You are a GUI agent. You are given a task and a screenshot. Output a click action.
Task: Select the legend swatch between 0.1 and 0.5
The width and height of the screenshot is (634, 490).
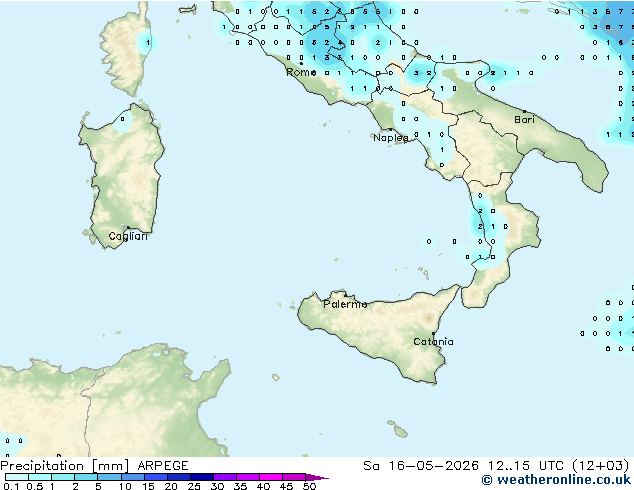tap(17, 477)
